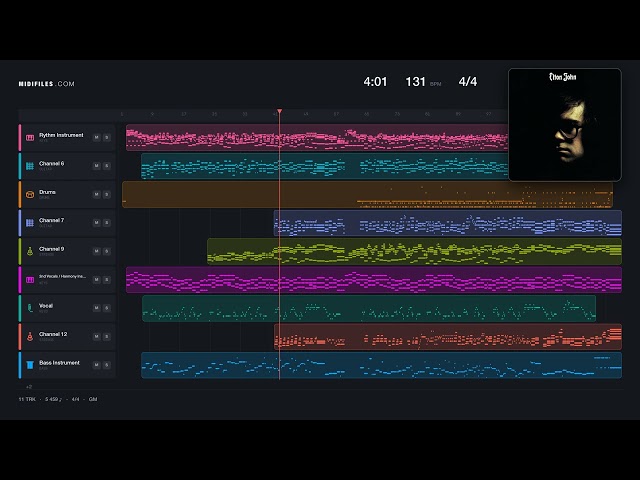Screen dimensions: 640x480
Task: Solo the Channel 6 track
Action: click(107, 166)
